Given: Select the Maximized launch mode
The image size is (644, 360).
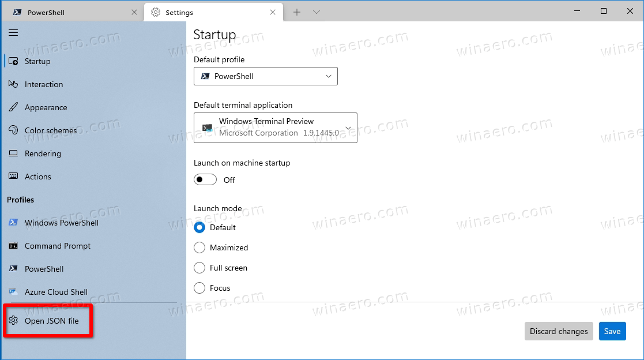Looking at the screenshot, I should pos(199,247).
